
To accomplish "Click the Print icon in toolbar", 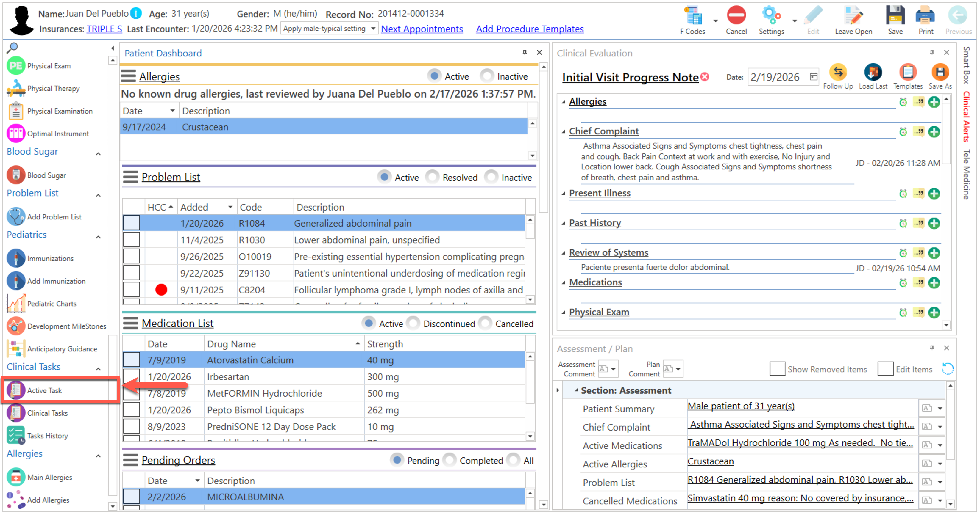I will [925, 17].
